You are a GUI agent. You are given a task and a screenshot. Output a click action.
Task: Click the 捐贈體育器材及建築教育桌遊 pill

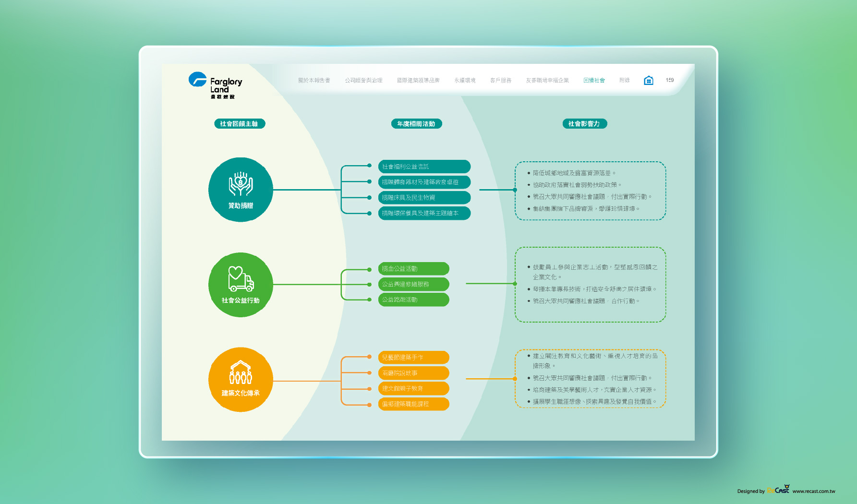coord(424,182)
